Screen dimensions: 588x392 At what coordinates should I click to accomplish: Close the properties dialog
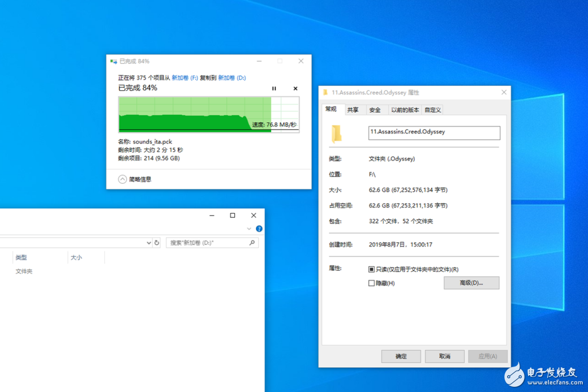coord(504,92)
